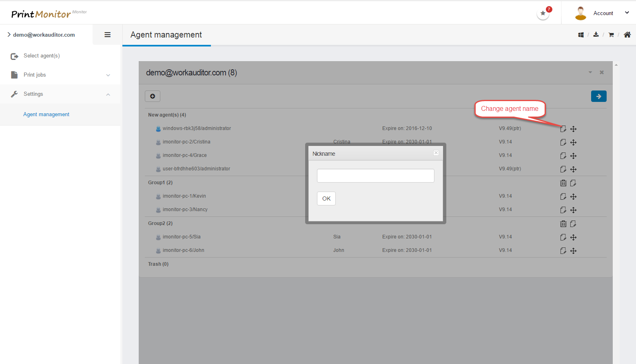Click the notifications star icon with badge
The image size is (636, 364).
coord(543,13)
